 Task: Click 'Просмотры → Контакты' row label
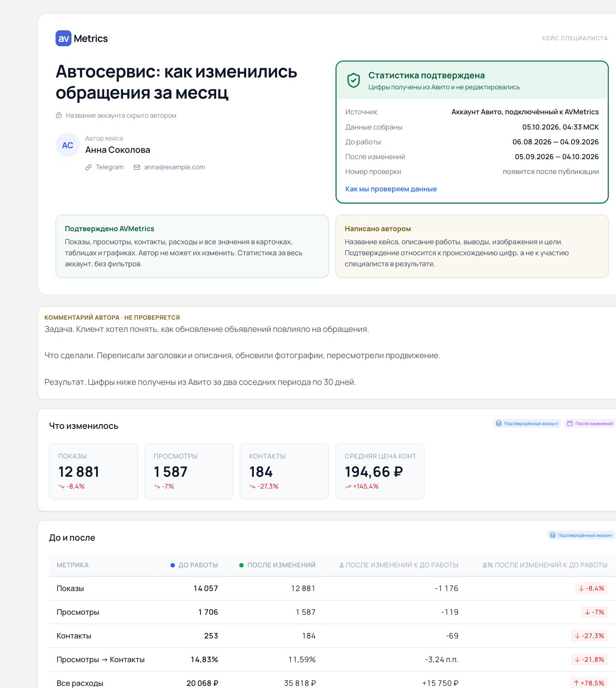[101, 660]
